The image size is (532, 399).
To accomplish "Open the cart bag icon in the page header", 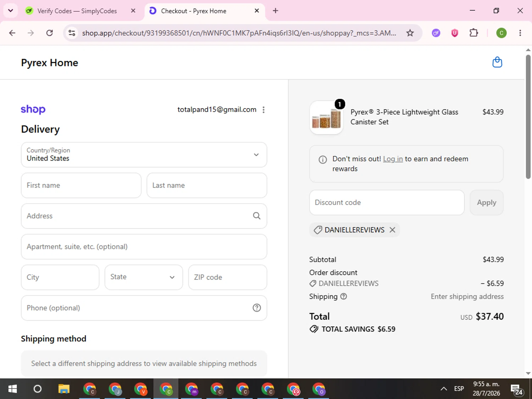I will pos(497,62).
